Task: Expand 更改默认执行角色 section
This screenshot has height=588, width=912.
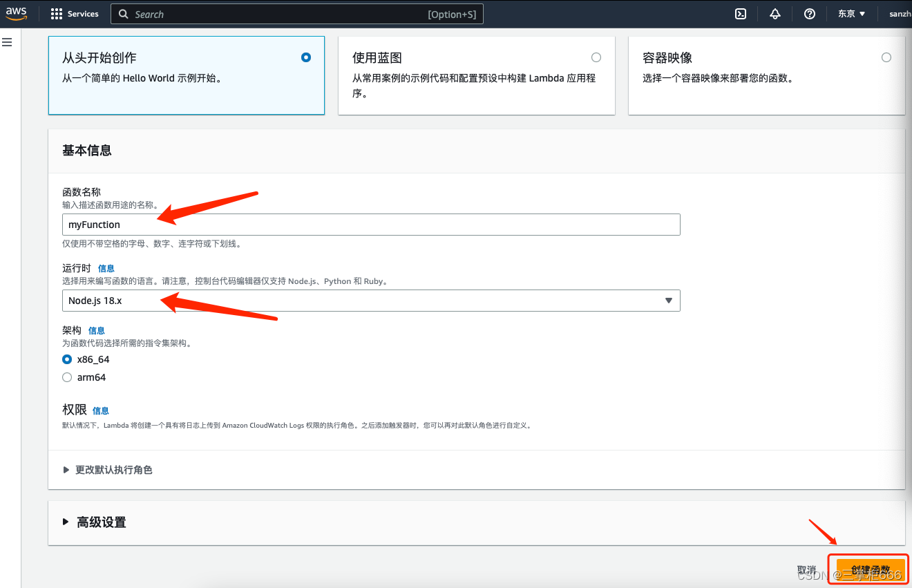Action: [x=108, y=470]
